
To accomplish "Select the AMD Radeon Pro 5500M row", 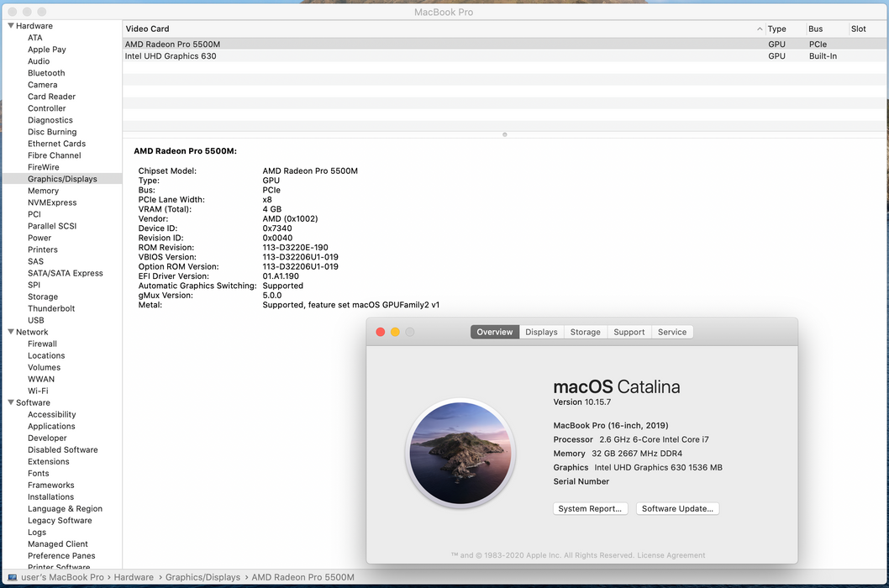I will pyautogui.click(x=505, y=45).
